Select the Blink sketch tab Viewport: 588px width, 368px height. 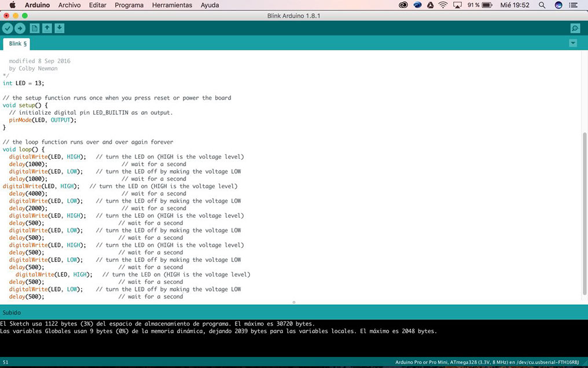[x=17, y=43]
